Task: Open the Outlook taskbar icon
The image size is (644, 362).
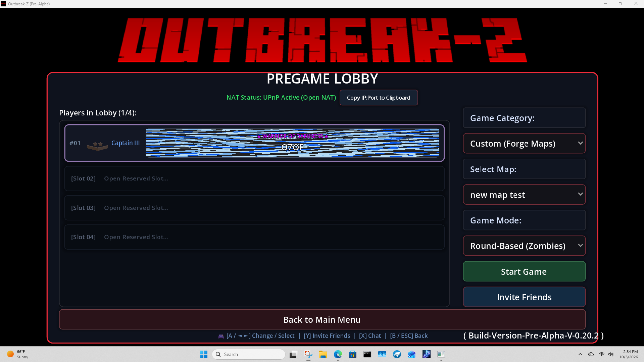Action: point(411,354)
